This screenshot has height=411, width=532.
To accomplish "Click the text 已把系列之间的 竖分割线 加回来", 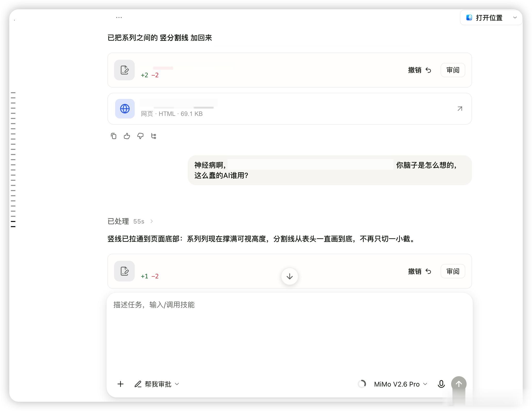I will (160, 38).
